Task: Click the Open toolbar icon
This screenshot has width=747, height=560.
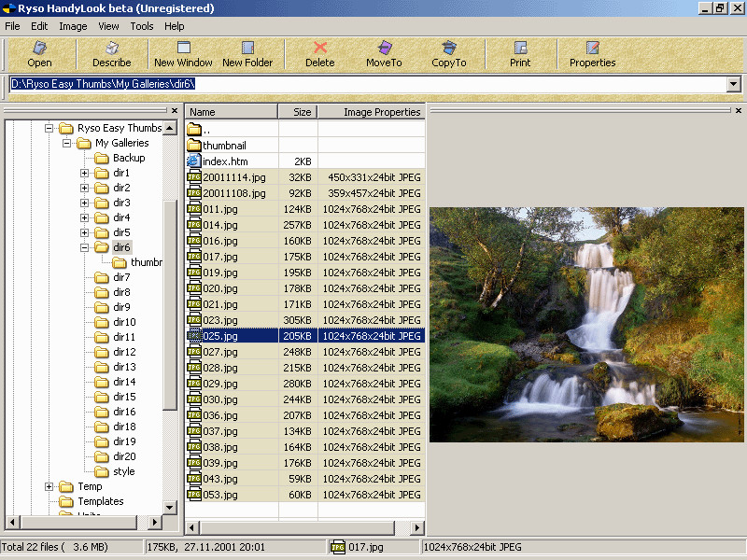Action: [39, 48]
